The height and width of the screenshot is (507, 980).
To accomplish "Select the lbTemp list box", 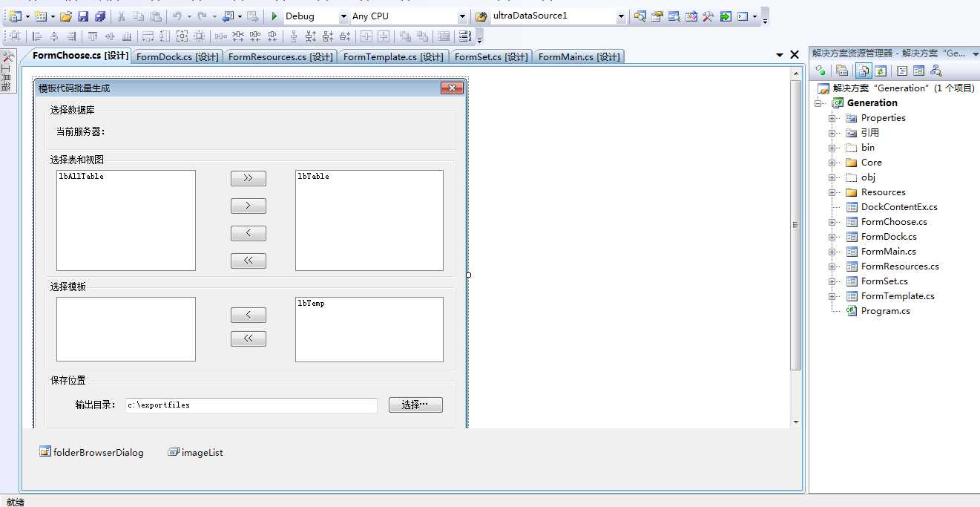I will (x=369, y=330).
